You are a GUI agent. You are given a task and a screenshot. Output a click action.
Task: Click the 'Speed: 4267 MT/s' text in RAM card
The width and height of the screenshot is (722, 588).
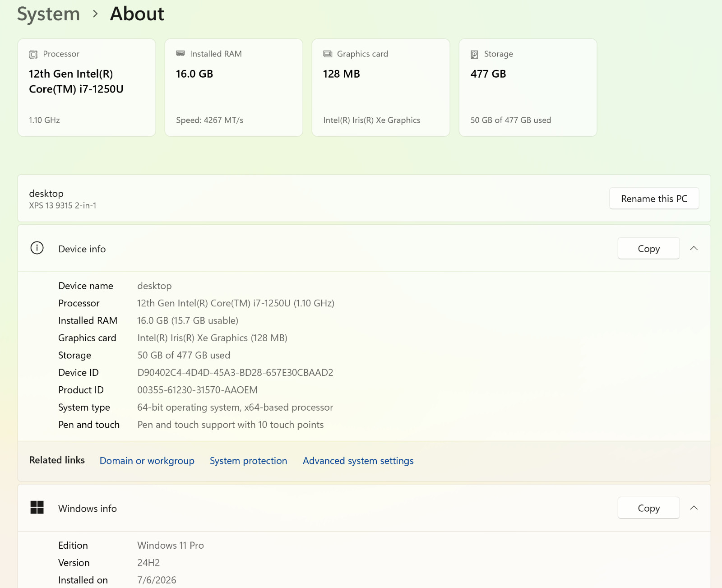click(210, 120)
